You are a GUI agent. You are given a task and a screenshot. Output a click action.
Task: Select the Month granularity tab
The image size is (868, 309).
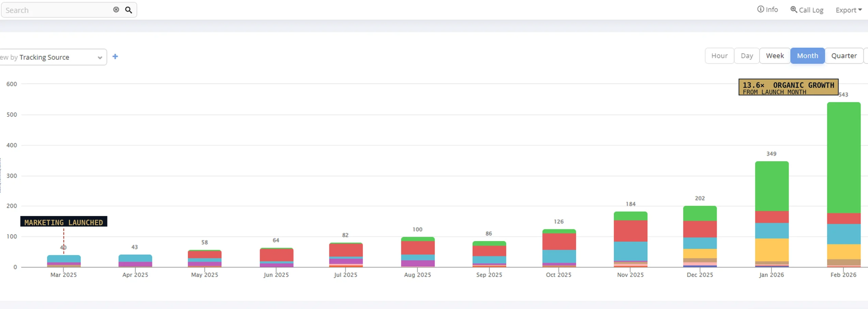click(x=807, y=56)
